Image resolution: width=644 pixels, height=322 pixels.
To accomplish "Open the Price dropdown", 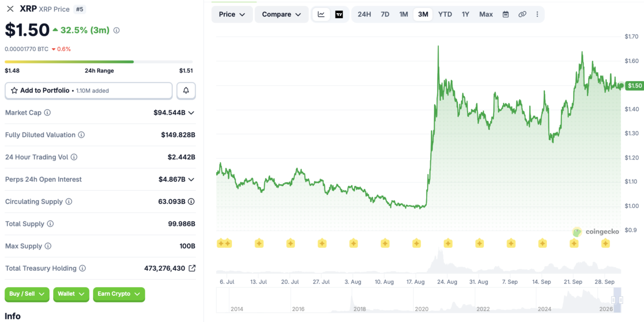I will (232, 14).
